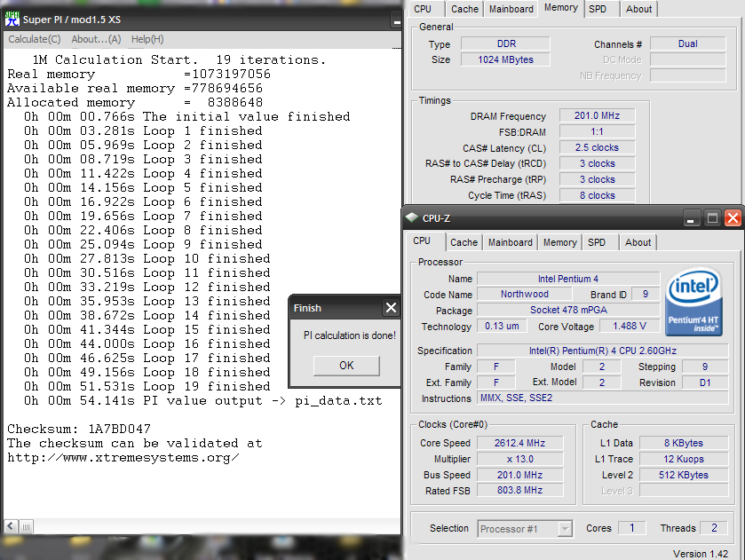Click the Stepping field showing 9
Viewport: 745px width, 560px height.
[705, 367]
